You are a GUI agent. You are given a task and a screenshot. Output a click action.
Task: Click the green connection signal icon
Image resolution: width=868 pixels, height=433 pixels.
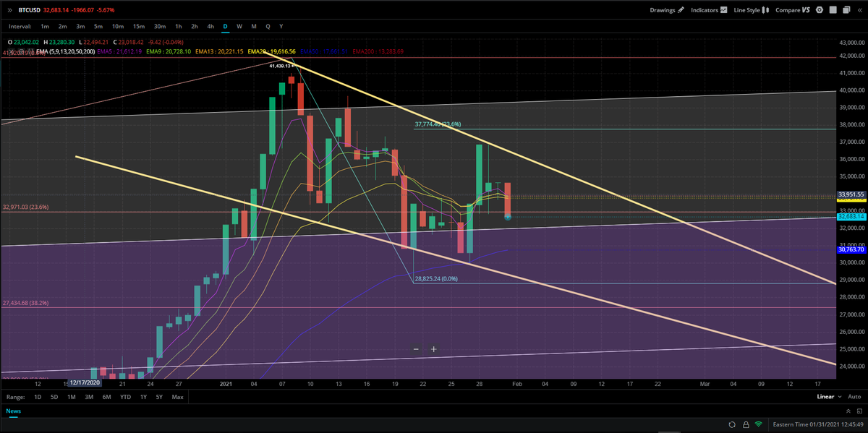(x=757, y=424)
